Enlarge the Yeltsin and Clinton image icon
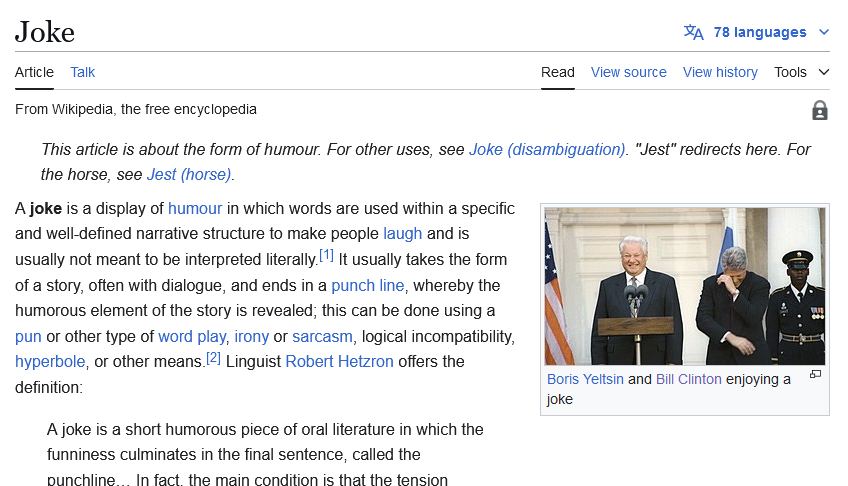Viewport: 848px width, 486px height. click(815, 375)
